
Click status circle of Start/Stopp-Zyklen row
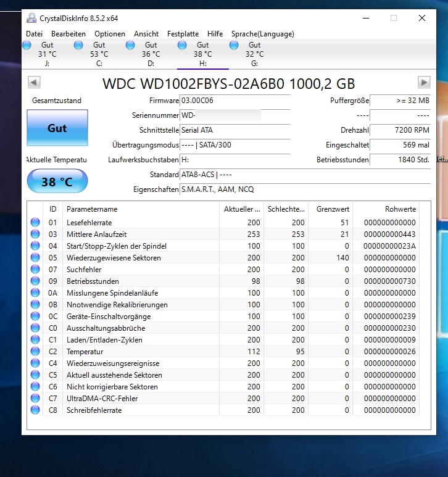35,246
